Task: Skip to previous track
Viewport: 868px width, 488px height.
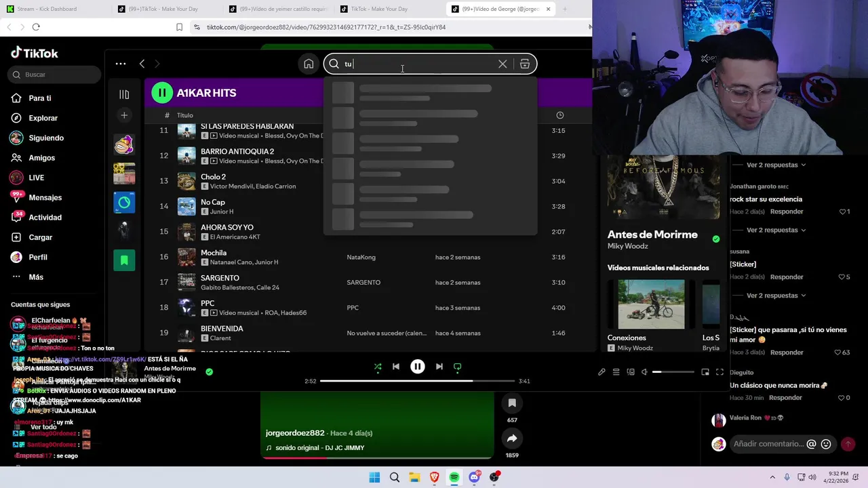Action: [396, 367]
